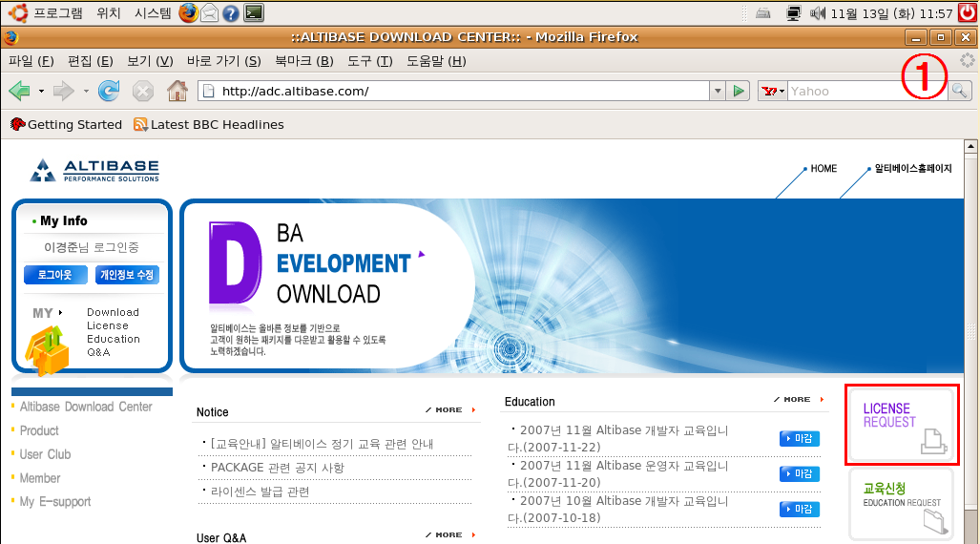Expand the address bar history dropdown
This screenshot has width=980, height=544.
click(718, 92)
